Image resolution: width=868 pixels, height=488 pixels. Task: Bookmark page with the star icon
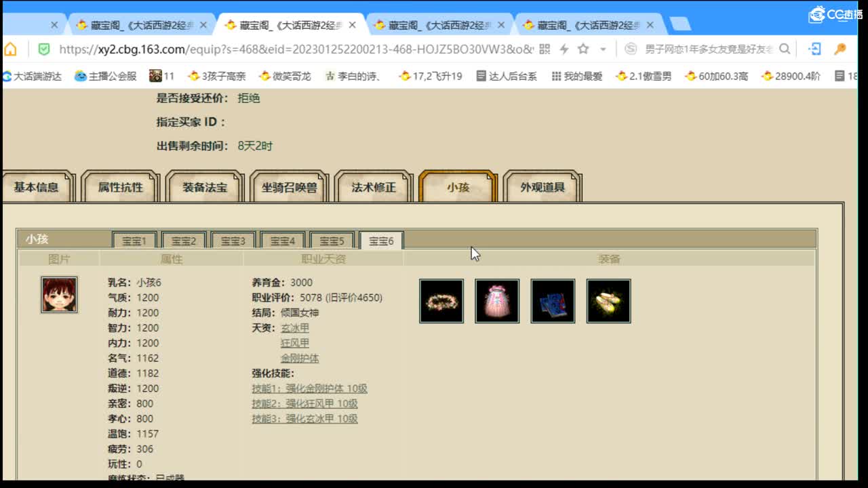click(583, 49)
